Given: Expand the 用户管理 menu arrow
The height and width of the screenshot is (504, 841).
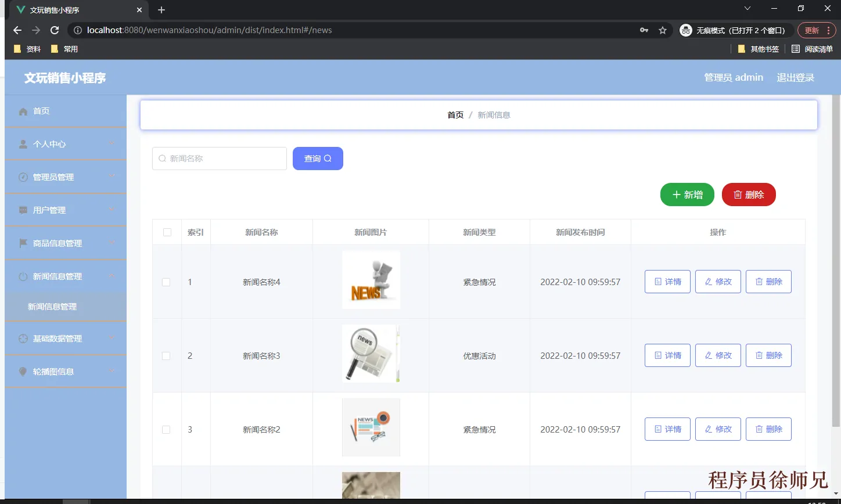Looking at the screenshot, I should [112, 210].
